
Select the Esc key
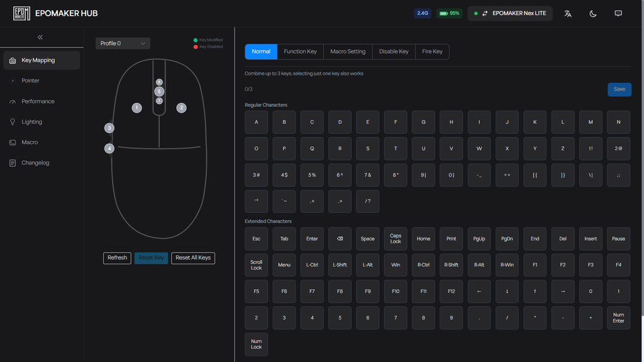[257, 239]
